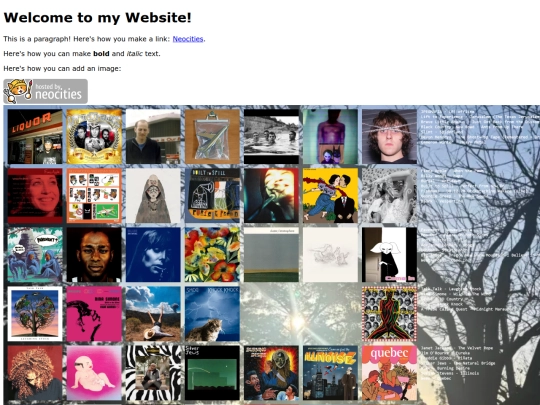Click the men wading in river cover
Image resolution: width=540 pixels, height=405 pixels.
click(x=271, y=136)
